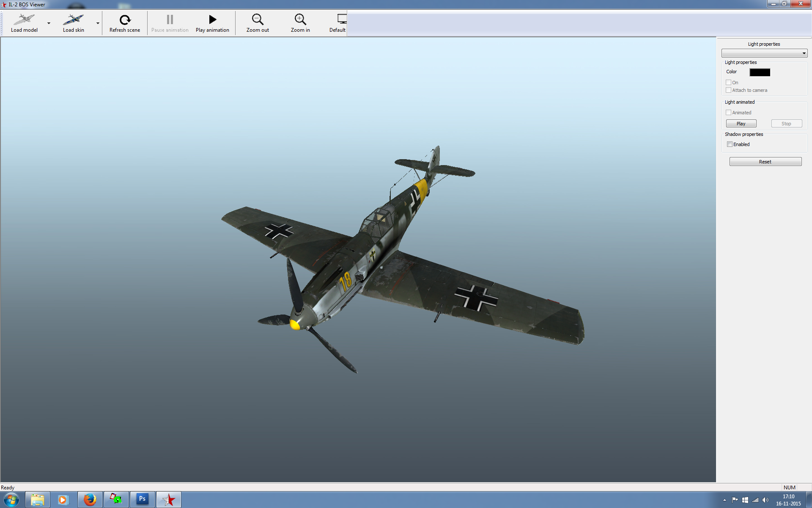Toggle the light On checkbox

tap(728, 83)
